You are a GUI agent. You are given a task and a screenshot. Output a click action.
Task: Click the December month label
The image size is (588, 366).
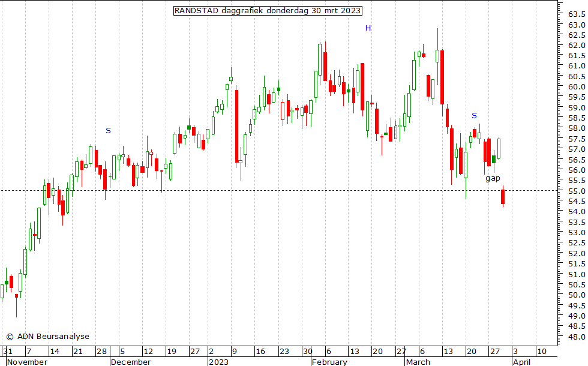tap(131, 362)
